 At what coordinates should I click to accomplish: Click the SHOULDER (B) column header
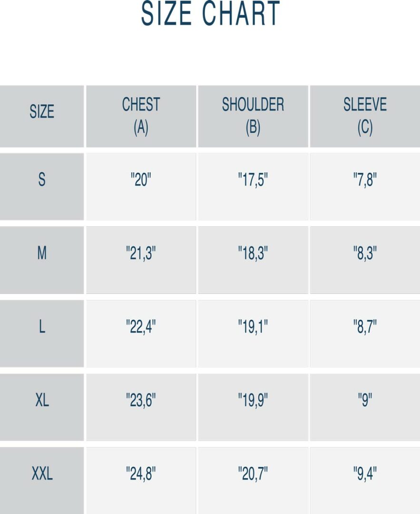click(x=253, y=117)
